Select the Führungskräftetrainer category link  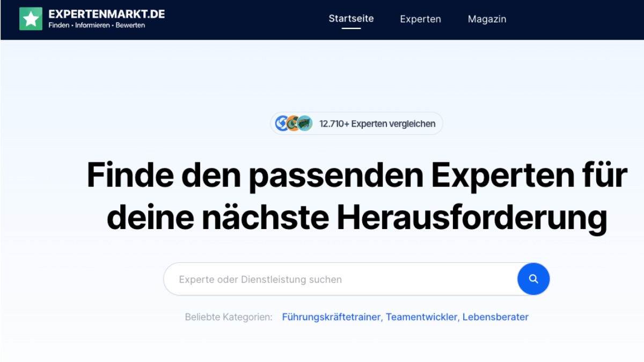coord(331,317)
